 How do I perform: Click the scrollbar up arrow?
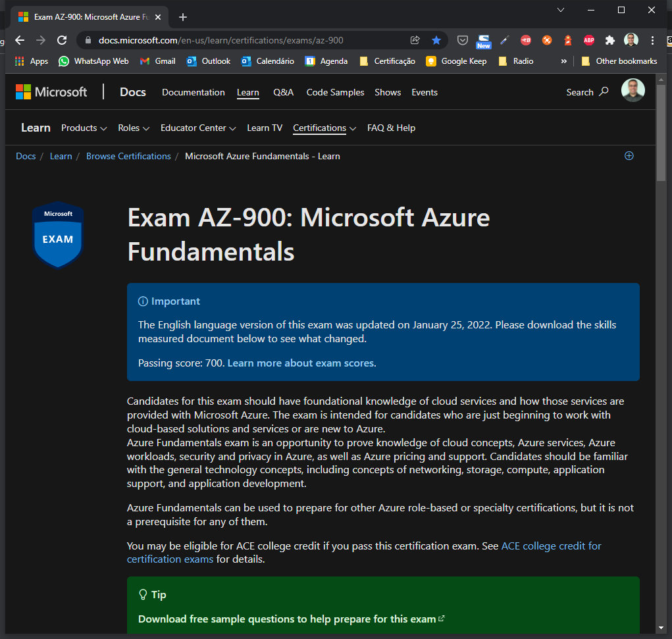tap(661, 79)
